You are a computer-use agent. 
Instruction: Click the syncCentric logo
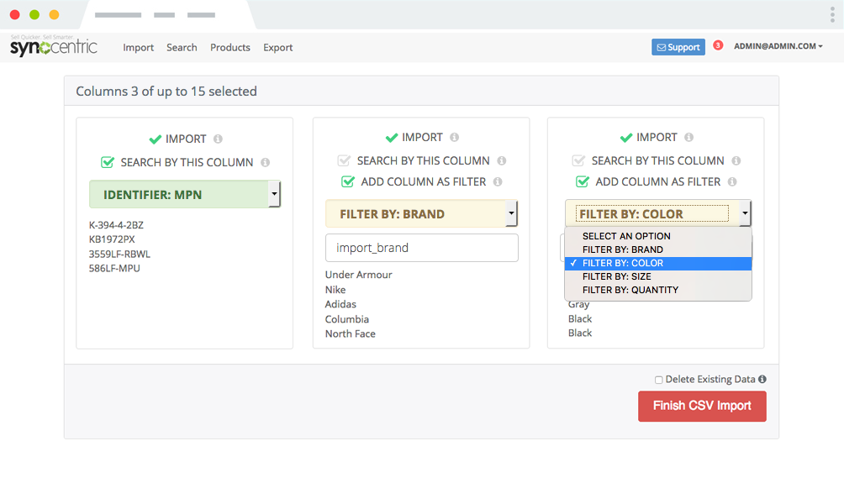[x=52, y=46]
